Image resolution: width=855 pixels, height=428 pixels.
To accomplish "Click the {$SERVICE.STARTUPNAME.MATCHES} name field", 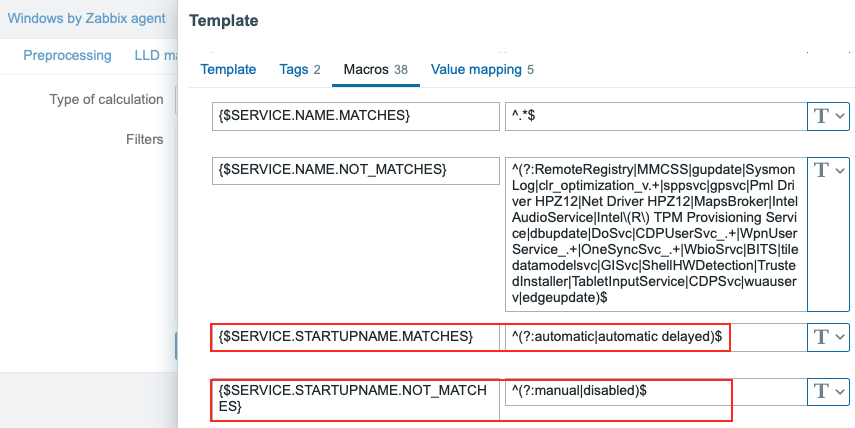I will (355, 337).
